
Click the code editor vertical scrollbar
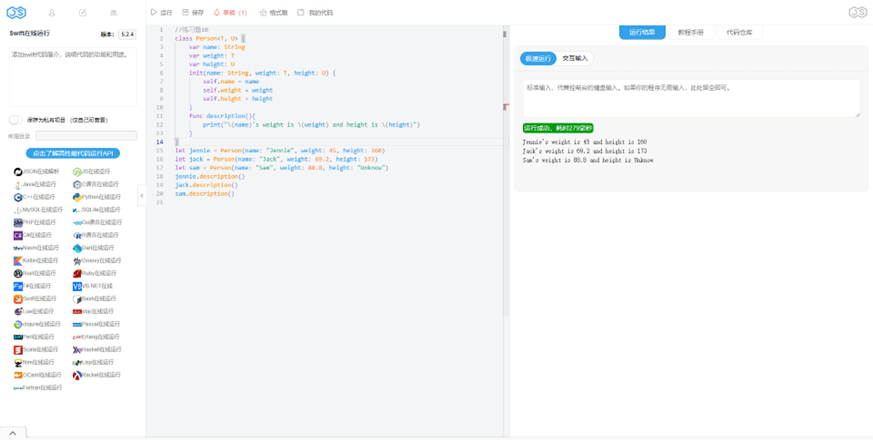(x=506, y=173)
